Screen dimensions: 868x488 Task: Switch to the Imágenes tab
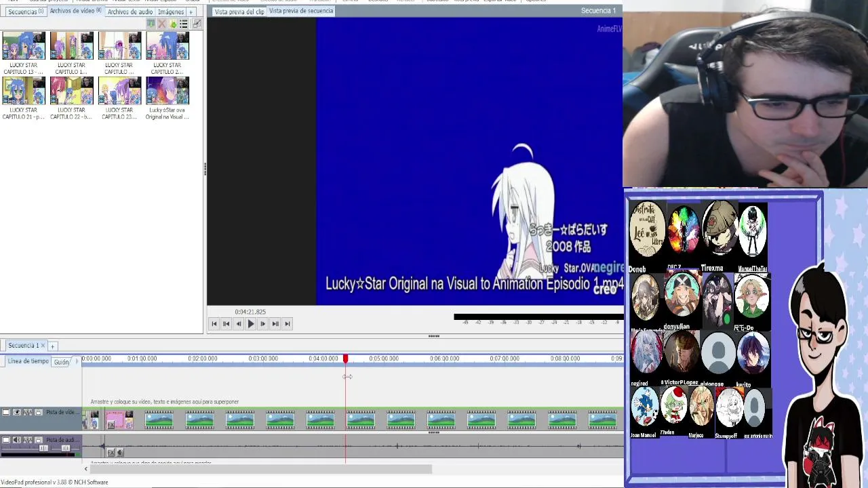170,12
